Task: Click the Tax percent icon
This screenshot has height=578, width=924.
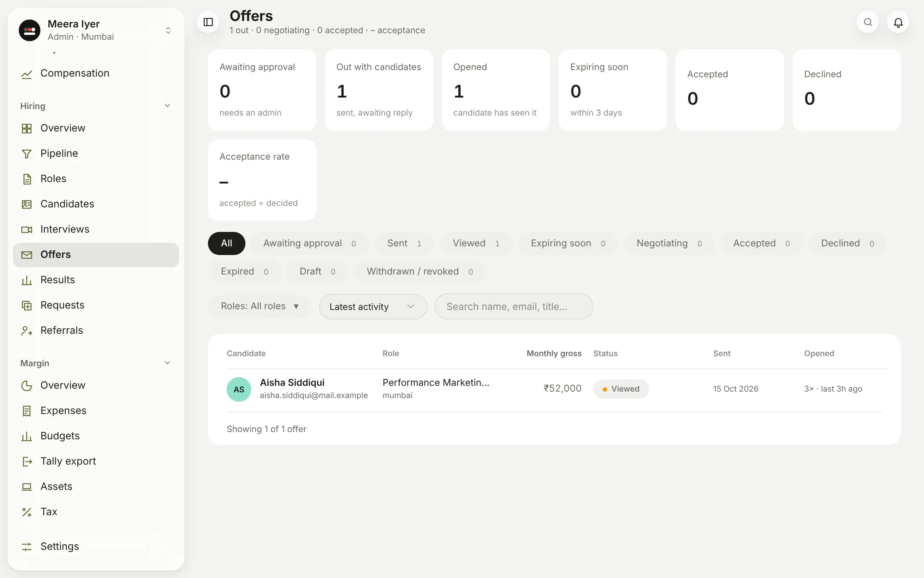Action: 27,512
